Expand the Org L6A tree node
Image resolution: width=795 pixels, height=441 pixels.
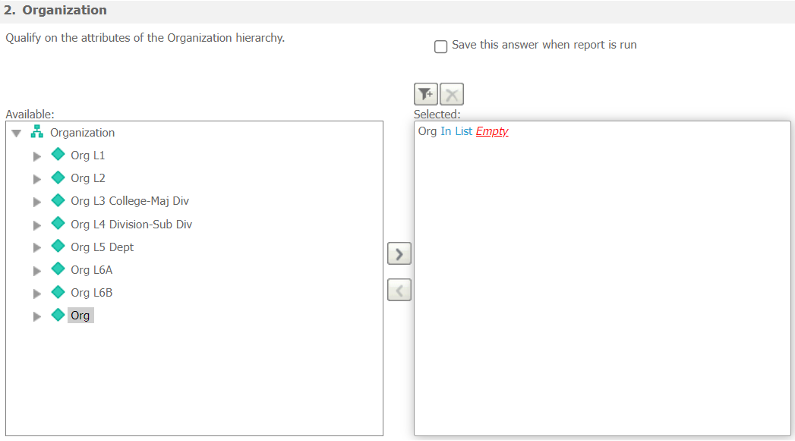point(37,271)
